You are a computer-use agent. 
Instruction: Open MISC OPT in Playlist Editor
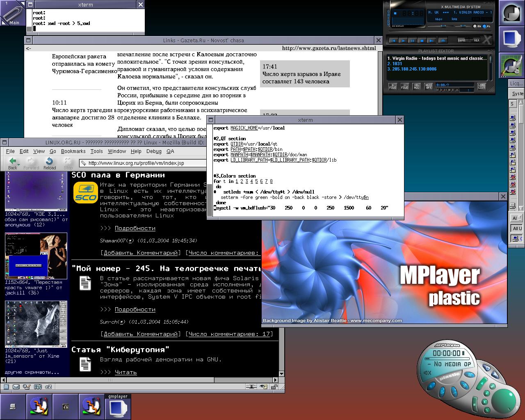(x=429, y=86)
